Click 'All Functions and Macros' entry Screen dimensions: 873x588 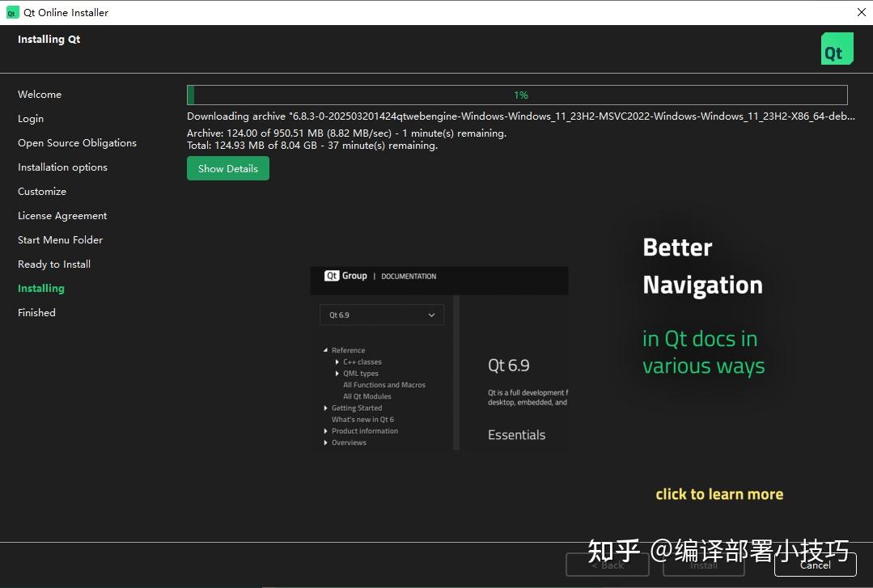(x=384, y=385)
